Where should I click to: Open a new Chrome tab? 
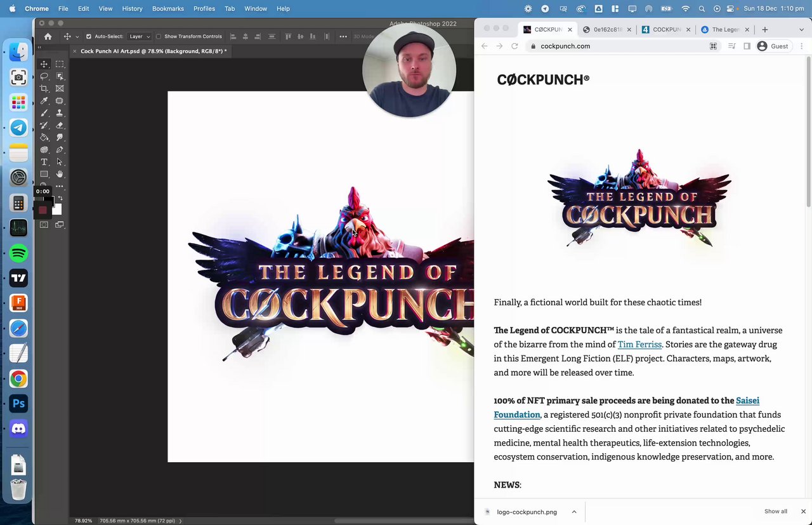click(764, 29)
